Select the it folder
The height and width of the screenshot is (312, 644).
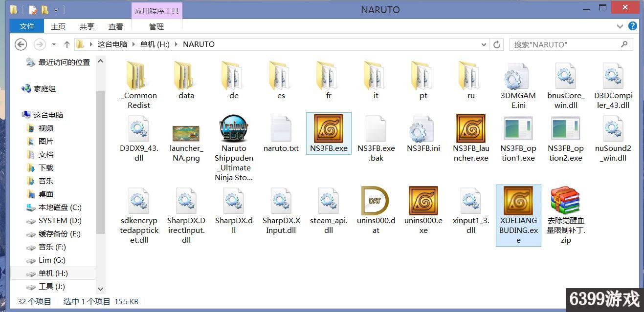click(376, 81)
